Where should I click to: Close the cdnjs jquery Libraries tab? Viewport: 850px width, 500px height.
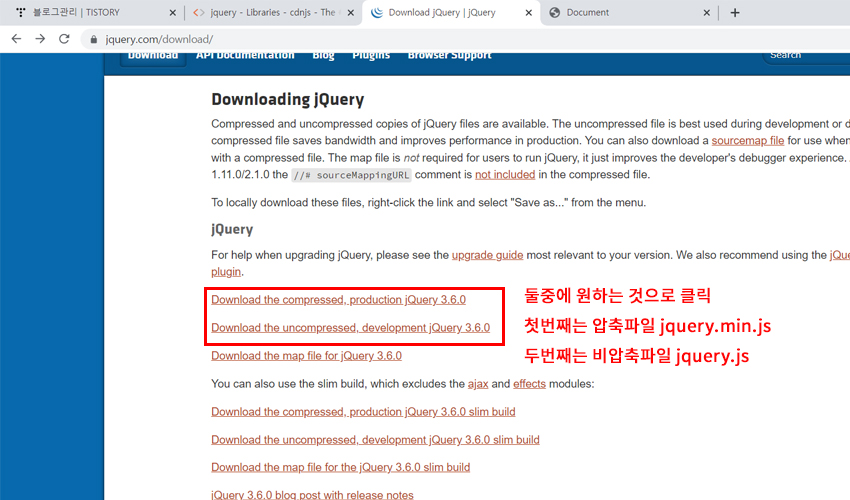tap(351, 12)
